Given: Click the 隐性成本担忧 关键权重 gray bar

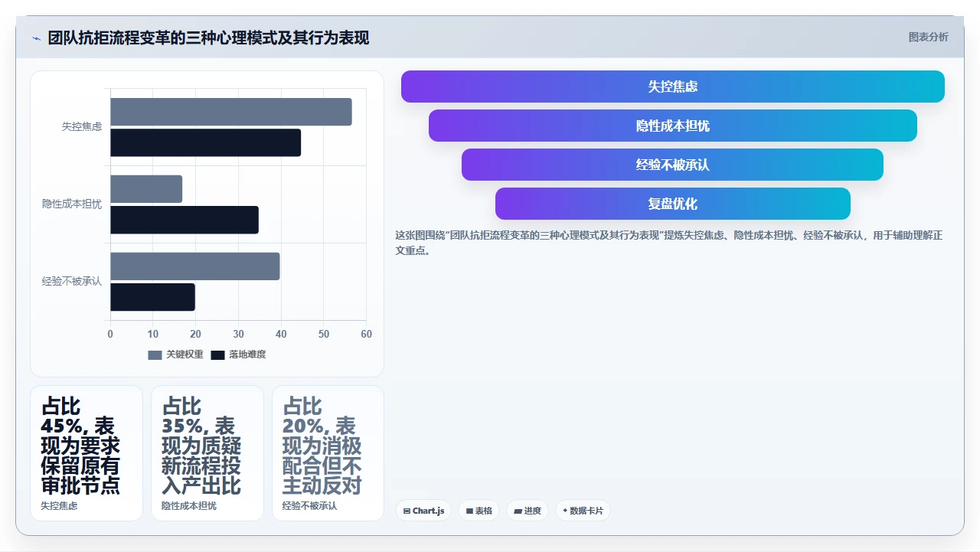Looking at the screenshot, I should pyautogui.click(x=146, y=189).
